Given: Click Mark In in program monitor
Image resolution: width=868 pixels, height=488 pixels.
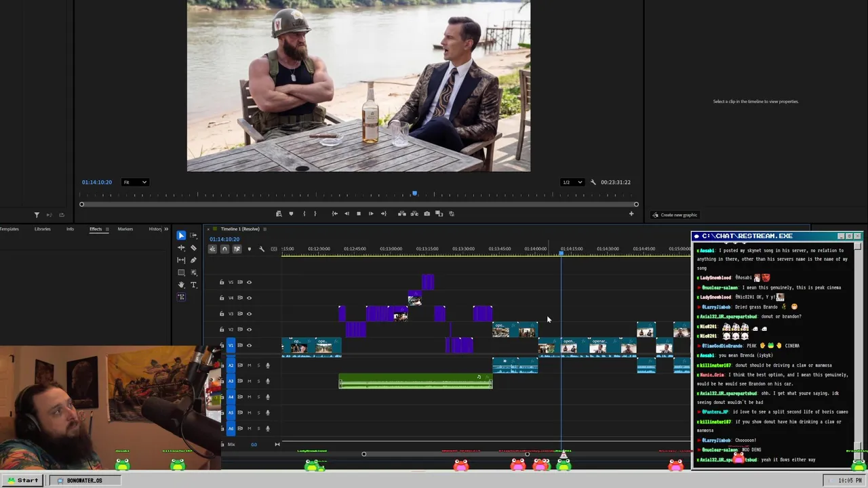Looking at the screenshot, I should tap(304, 213).
